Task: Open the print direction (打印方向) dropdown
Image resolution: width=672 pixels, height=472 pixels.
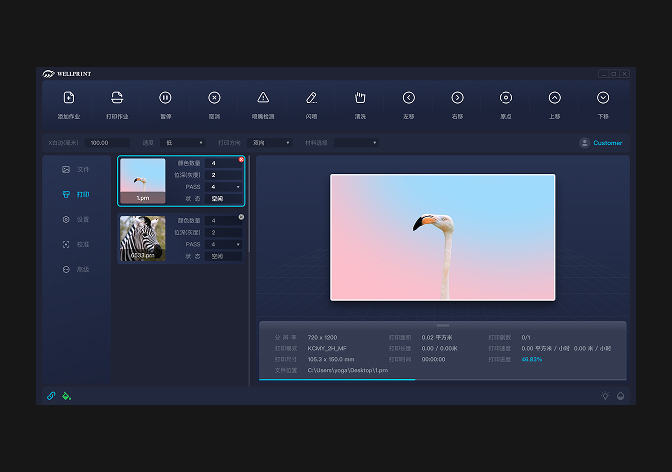Action: coord(271,143)
